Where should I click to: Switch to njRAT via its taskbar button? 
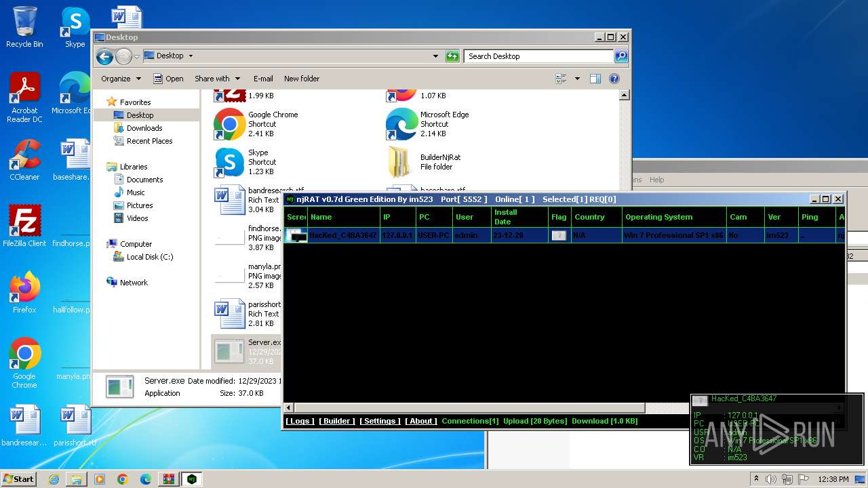192,479
